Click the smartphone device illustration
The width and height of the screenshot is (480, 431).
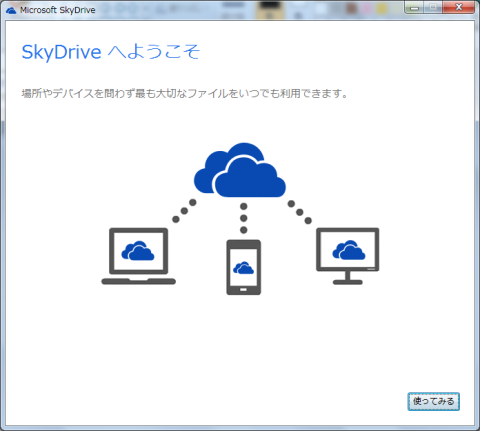[x=244, y=267]
